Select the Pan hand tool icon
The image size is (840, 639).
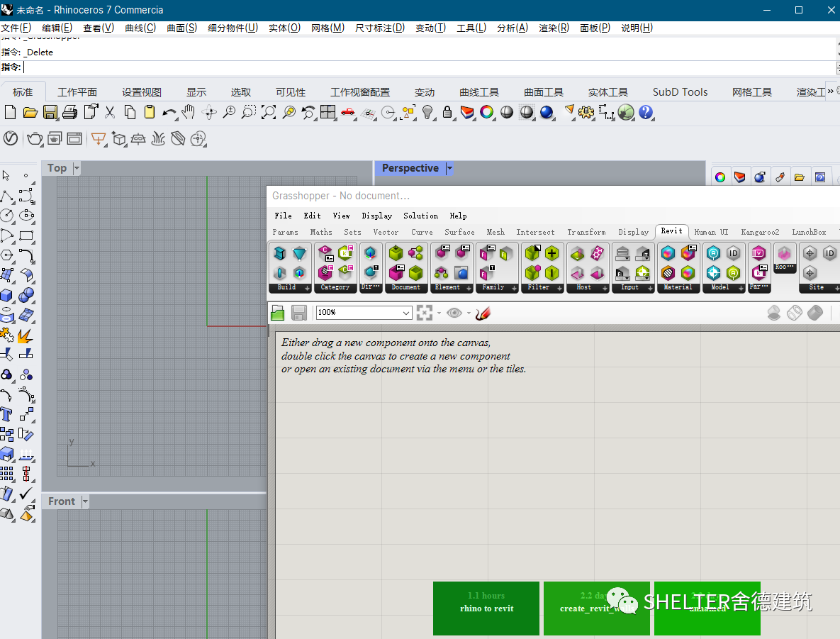188,112
